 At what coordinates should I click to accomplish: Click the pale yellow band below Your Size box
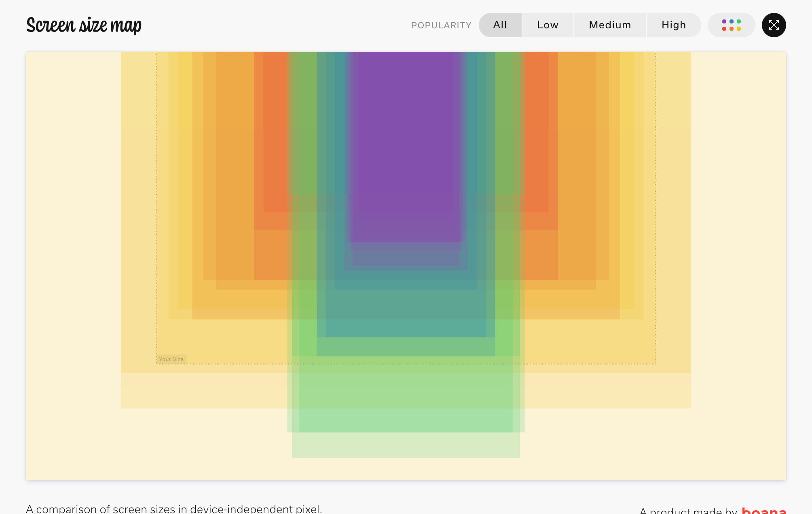[202, 391]
